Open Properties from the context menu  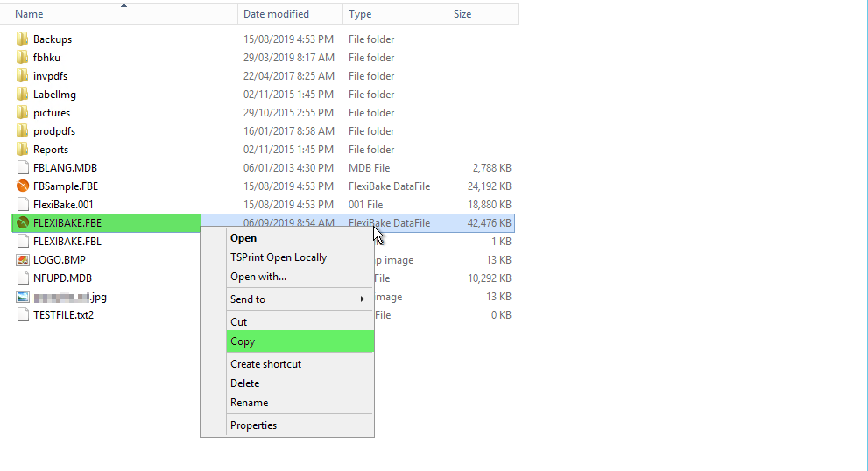pyautogui.click(x=300, y=425)
